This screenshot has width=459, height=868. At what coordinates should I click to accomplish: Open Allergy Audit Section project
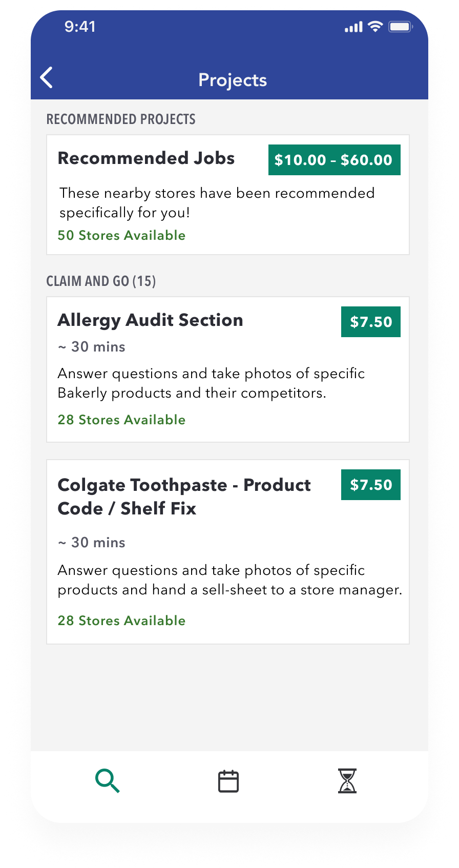[150, 320]
